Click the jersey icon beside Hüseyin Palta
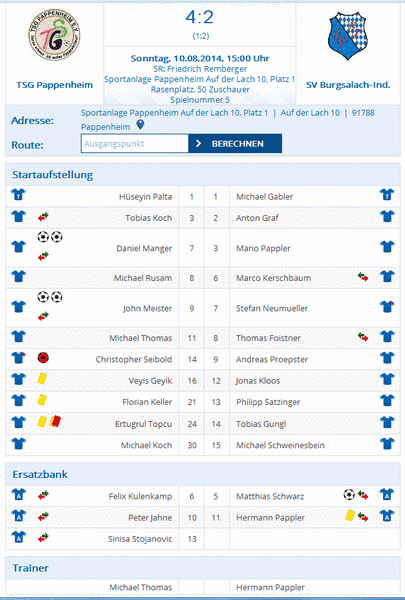The width and height of the screenshot is (405, 600). pyautogui.click(x=18, y=195)
